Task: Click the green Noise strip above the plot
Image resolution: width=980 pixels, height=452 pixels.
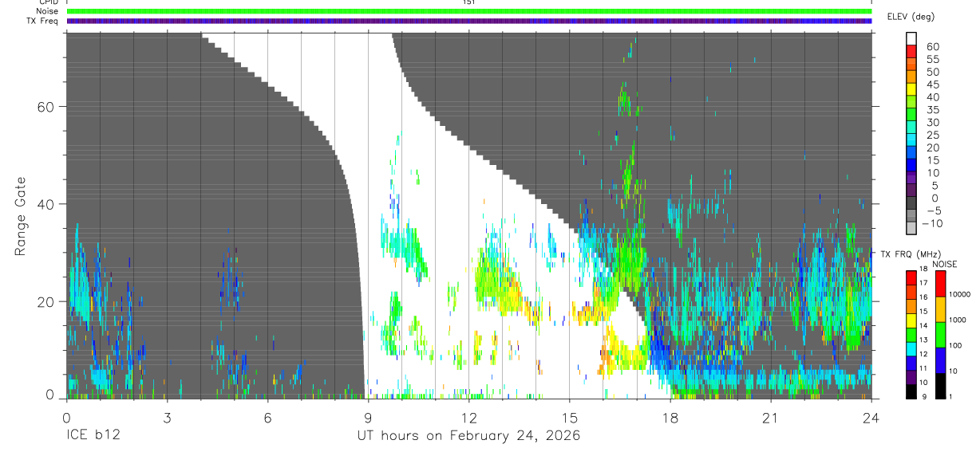Action: pyautogui.click(x=469, y=11)
